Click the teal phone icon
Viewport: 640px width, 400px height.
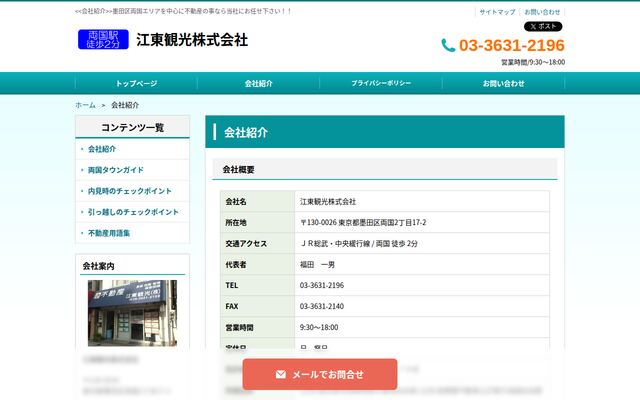[x=448, y=45]
